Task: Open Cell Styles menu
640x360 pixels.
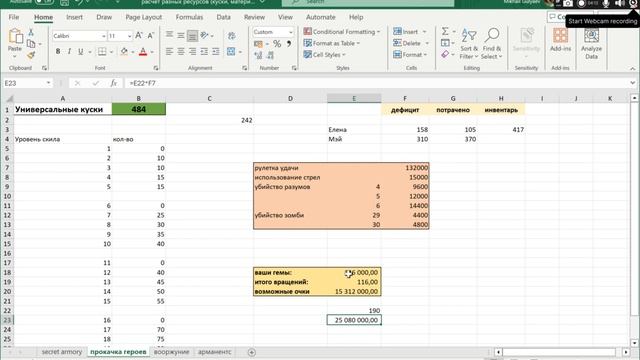Action: coord(324,54)
